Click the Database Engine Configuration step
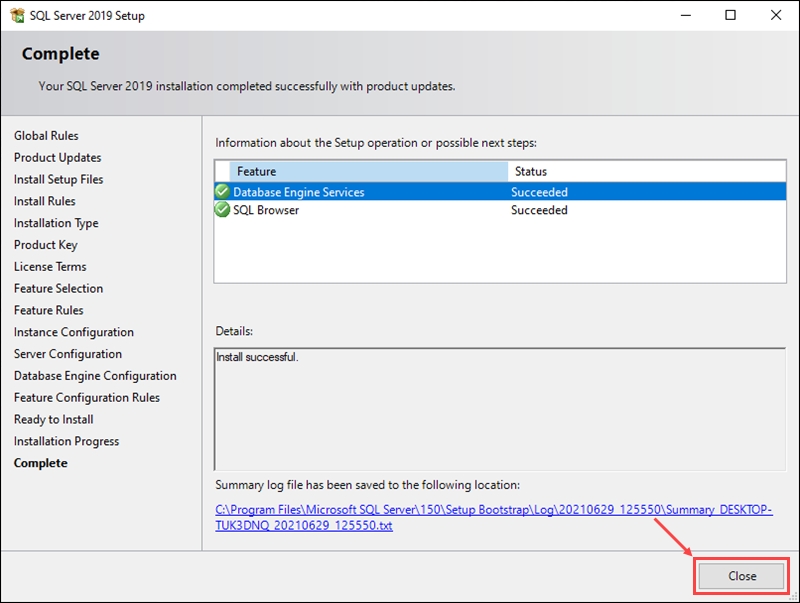Screen dimensions: 800x603 click(x=95, y=376)
